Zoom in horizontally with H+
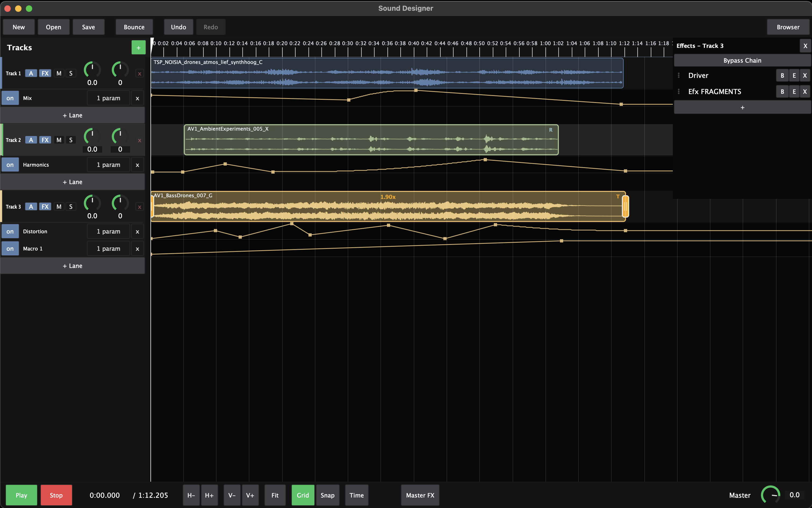Image resolution: width=812 pixels, height=508 pixels. pyautogui.click(x=209, y=495)
